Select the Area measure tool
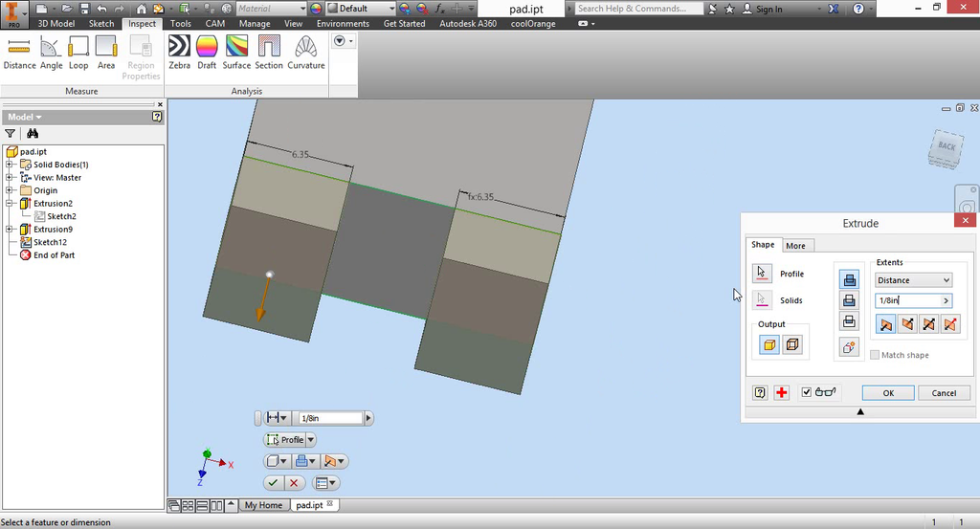This screenshot has width=980, height=529. pos(106,53)
